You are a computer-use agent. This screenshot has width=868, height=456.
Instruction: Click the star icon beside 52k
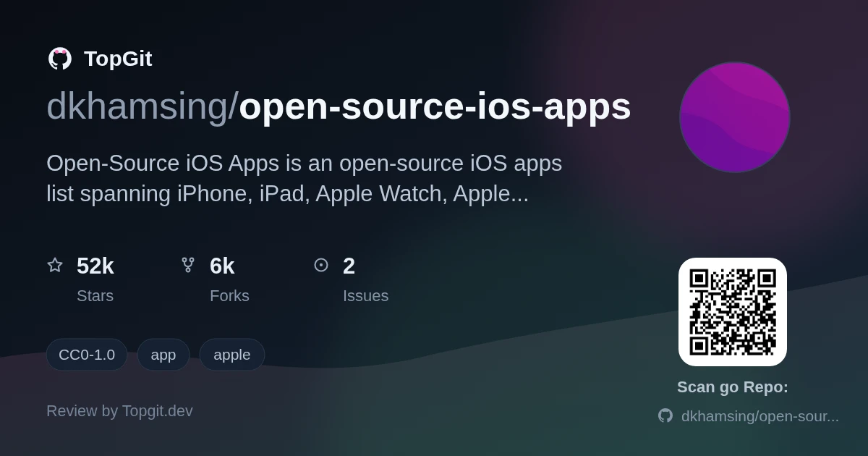coord(55,265)
